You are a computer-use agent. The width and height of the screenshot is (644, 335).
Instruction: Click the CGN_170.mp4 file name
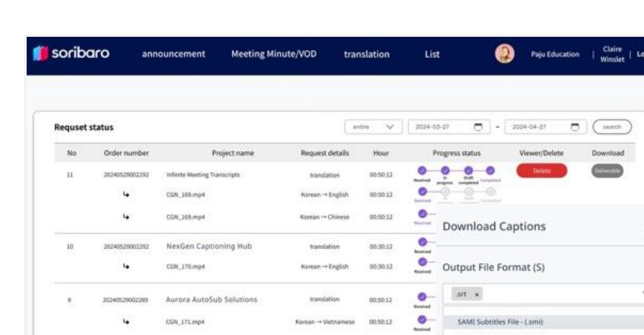click(186, 266)
